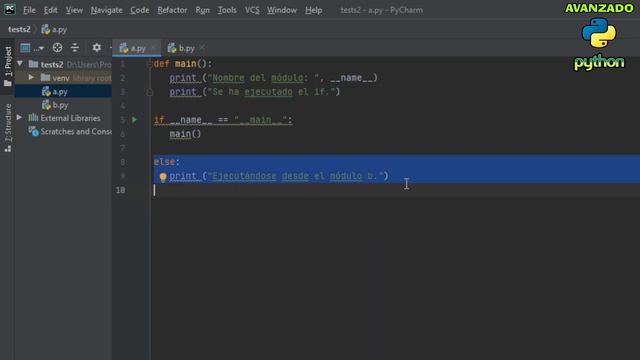The width and height of the screenshot is (640, 360).
Task: Open the Navigate menu
Action: tap(107, 10)
